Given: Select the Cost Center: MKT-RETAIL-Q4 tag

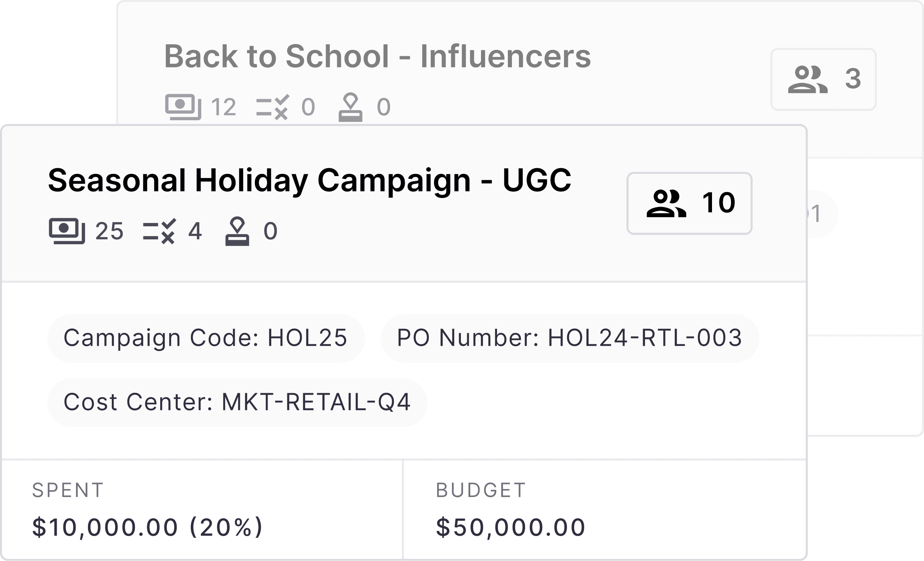Looking at the screenshot, I should 237,402.
